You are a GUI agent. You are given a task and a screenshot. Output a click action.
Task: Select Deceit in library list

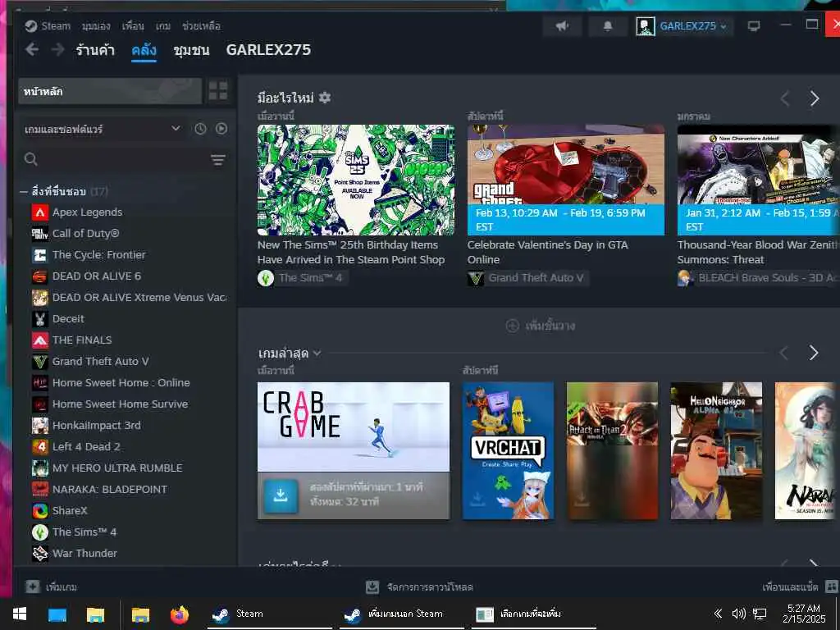tap(68, 319)
